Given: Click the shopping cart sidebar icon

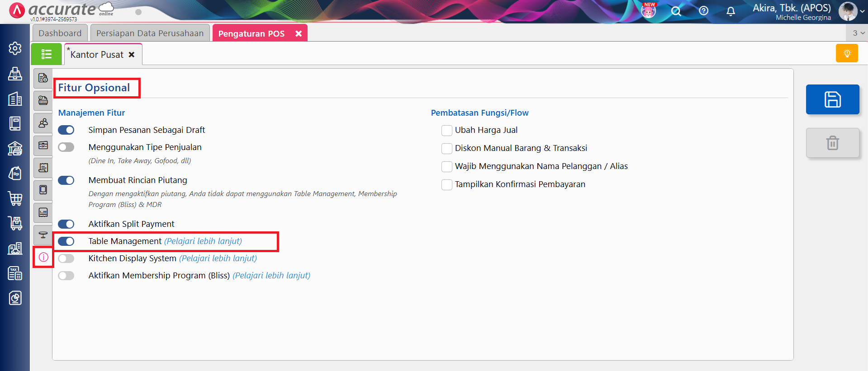Looking at the screenshot, I should pos(15,198).
